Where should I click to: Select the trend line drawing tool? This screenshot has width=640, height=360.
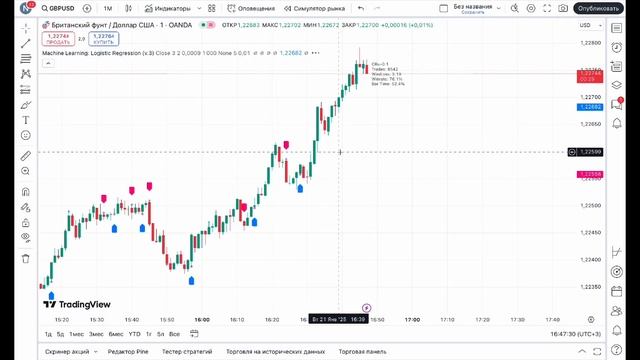coord(26,43)
